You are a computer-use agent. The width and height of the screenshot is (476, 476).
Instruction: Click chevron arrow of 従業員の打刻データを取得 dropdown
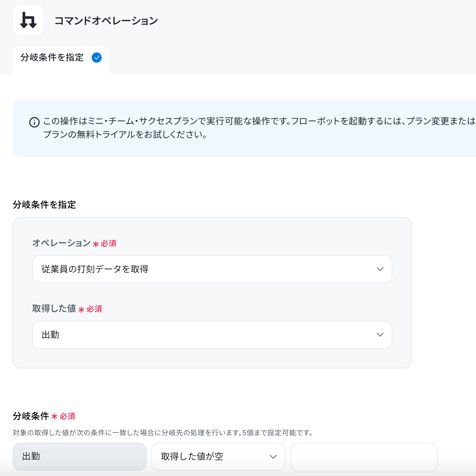380,269
